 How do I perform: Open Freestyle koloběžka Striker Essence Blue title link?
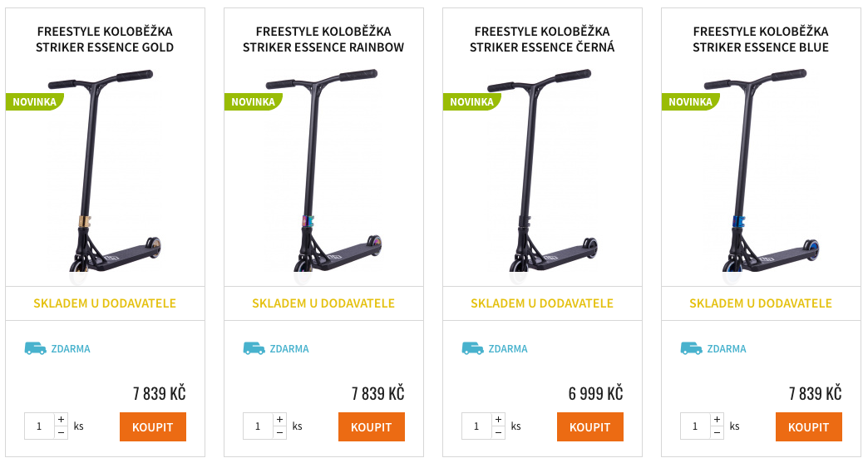pyautogui.click(x=761, y=39)
